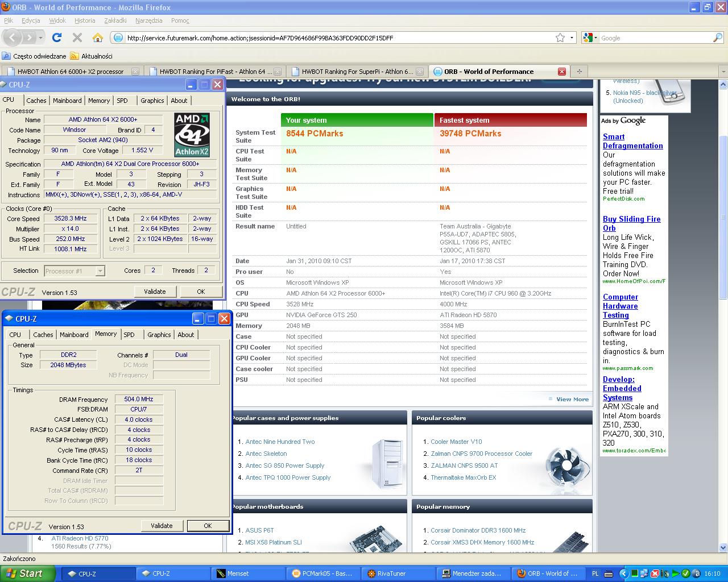The width and height of the screenshot is (728, 582).
Task: Open a new tab with the plus button
Action: pyautogui.click(x=580, y=72)
